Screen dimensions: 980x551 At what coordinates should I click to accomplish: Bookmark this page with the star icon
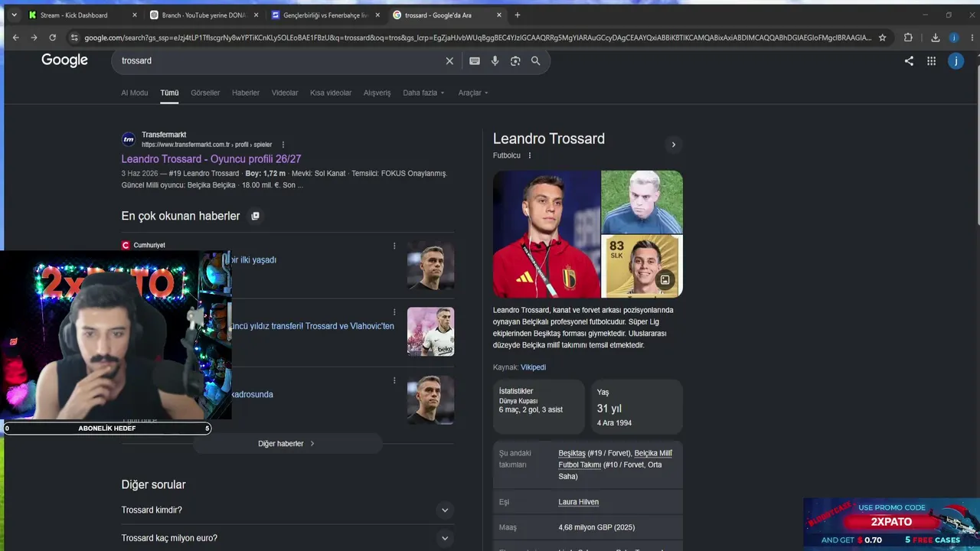tap(882, 37)
